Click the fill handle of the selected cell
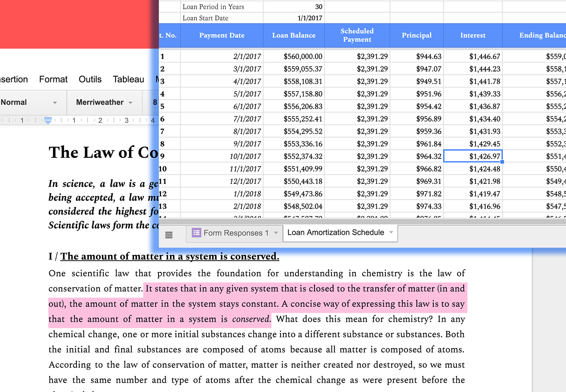 [x=502, y=162]
